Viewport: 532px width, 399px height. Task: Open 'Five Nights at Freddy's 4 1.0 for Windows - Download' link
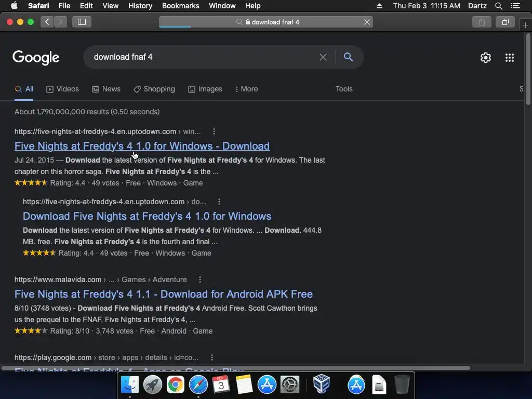tap(142, 146)
